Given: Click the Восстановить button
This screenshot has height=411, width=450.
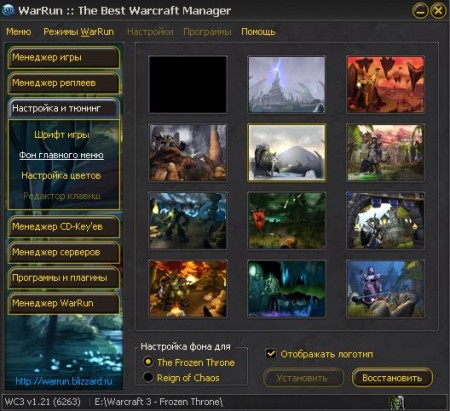Looking at the screenshot, I should (x=392, y=378).
